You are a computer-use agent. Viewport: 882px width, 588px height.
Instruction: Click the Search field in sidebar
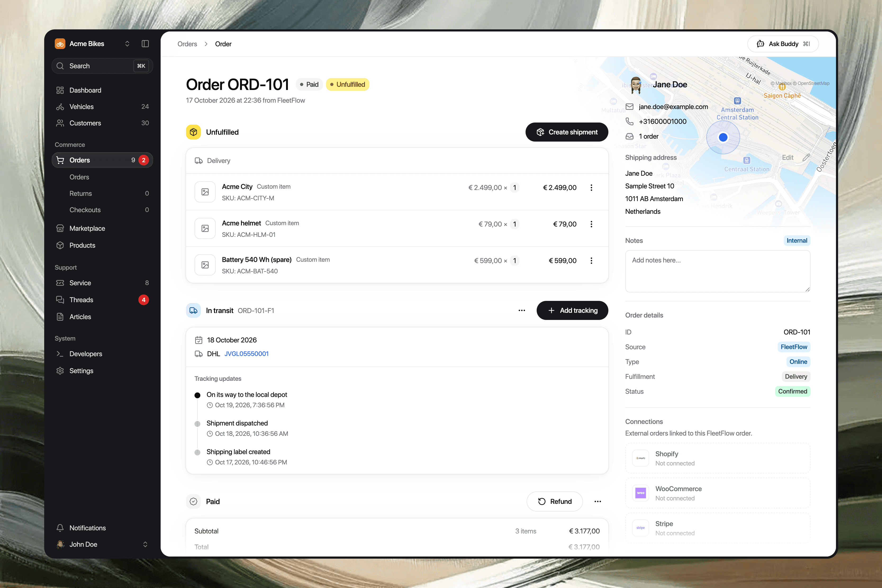coord(102,66)
